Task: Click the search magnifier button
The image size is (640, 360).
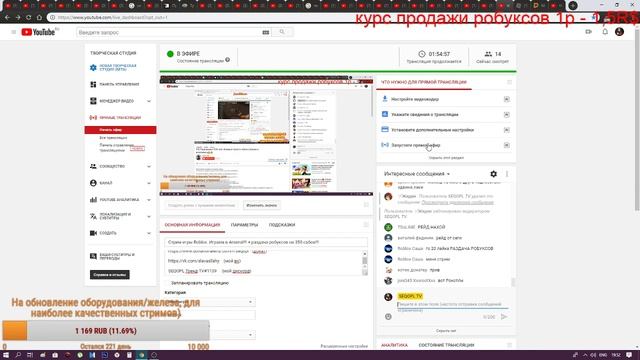Action: tap(282, 32)
